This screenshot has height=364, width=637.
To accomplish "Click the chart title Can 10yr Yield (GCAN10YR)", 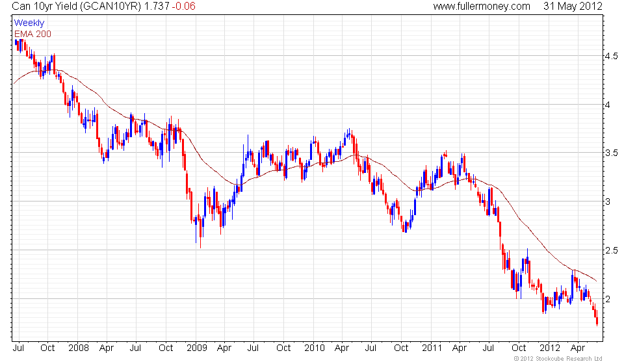I will [77, 6].
